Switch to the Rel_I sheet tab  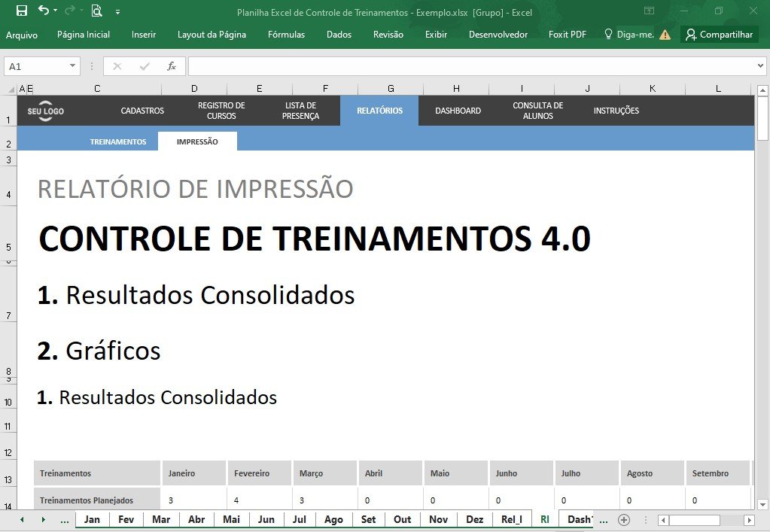(512, 520)
